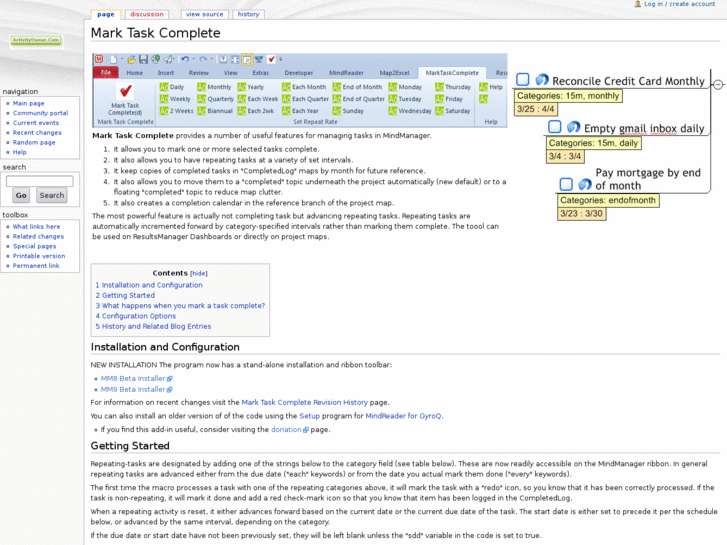Open the Community portal link
Image resolution: width=727 pixels, height=545 pixels.
[x=40, y=113]
